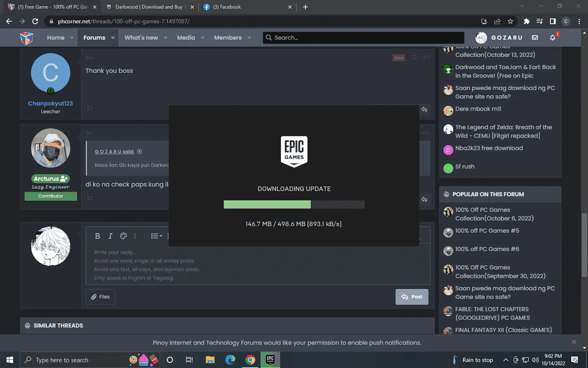
Task: Toggle italic formatting in reply editor
Action: point(110,236)
